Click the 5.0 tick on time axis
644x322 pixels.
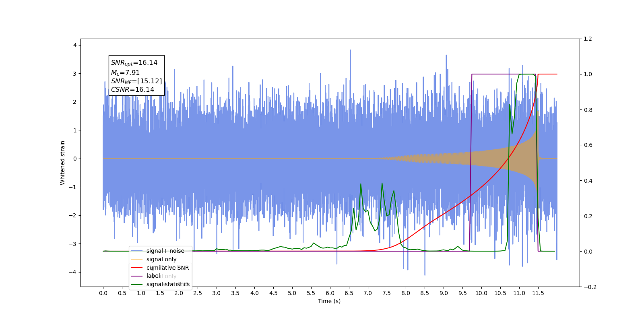[x=292, y=293]
